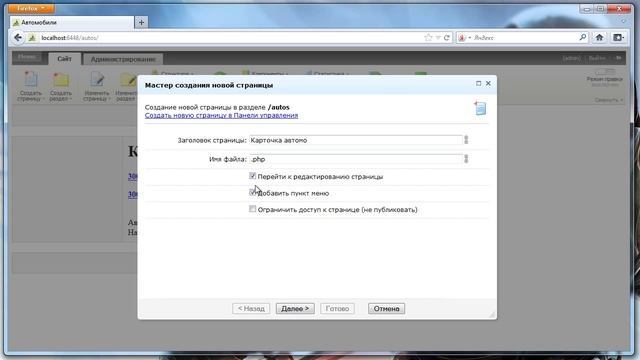Click the dotted handle beside the Имя файла field
This screenshot has height=360, width=640.
pos(466,159)
